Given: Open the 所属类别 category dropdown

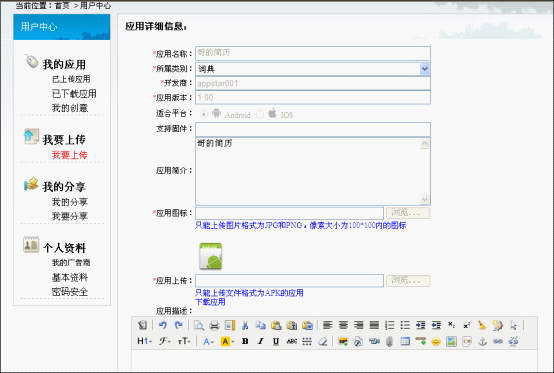Looking at the screenshot, I should tap(425, 69).
